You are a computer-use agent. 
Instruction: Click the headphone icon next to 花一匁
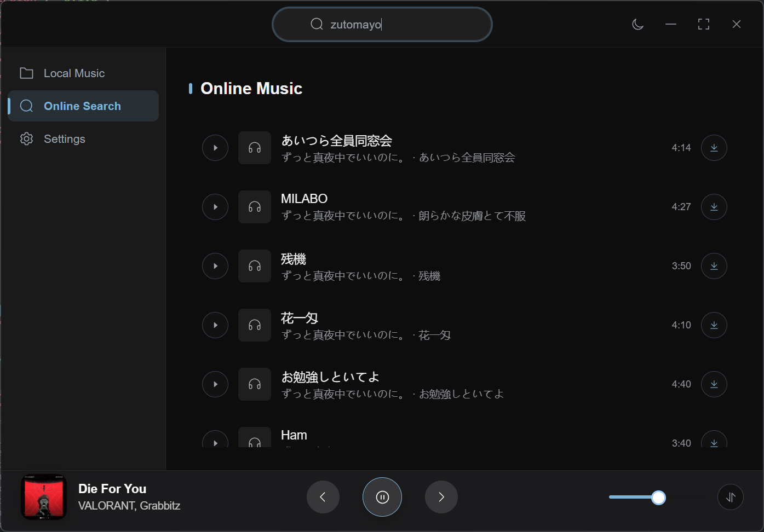coord(254,325)
